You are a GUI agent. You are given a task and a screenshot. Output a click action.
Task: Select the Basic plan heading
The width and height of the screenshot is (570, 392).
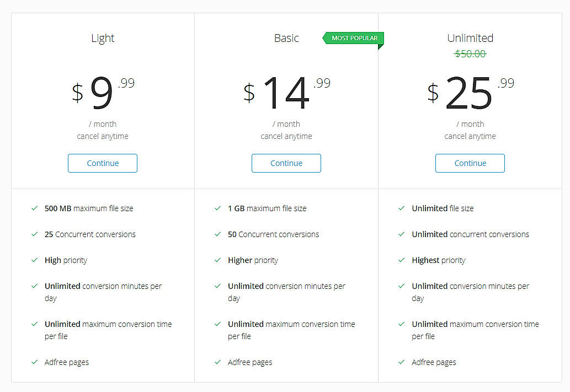[x=286, y=38]
